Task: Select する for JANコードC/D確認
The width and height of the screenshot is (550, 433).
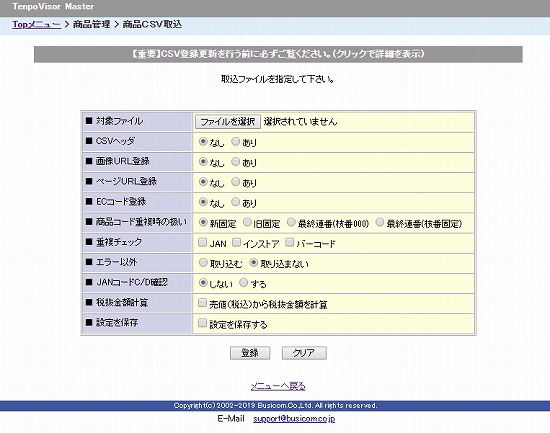Action: (243, 282)
